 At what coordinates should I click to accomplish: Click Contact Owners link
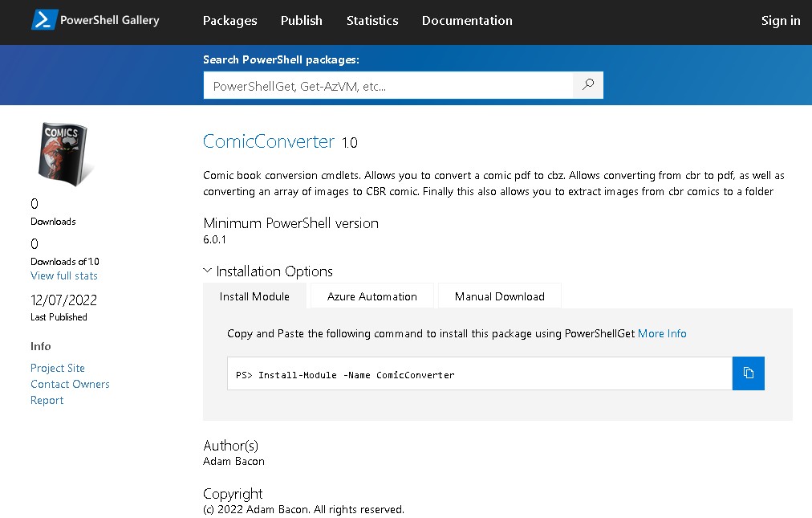click(x=70, y=384)
